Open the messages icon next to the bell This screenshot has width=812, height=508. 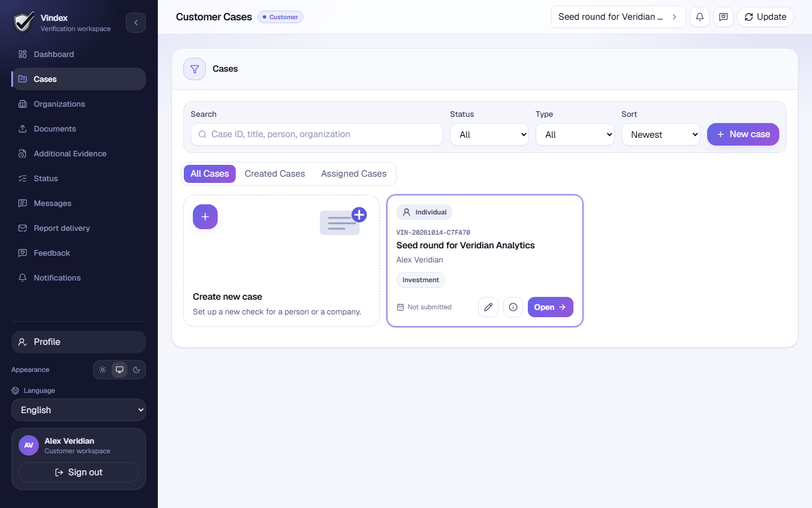723,17
